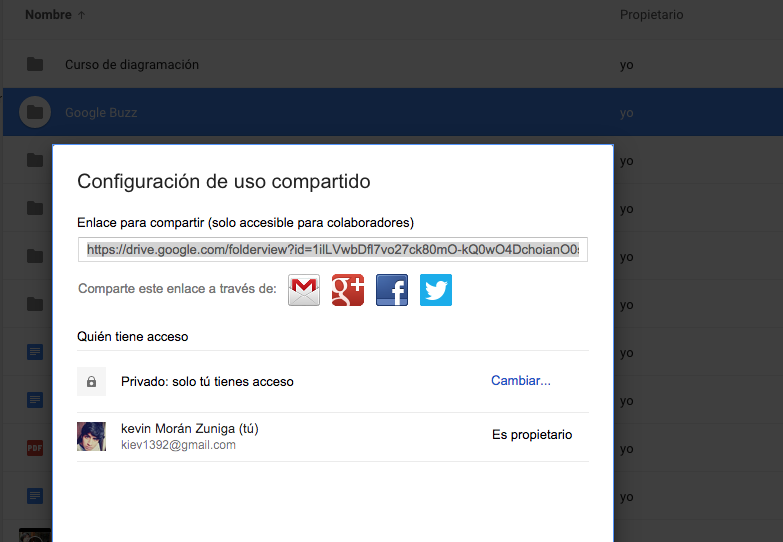
Task: Click kevin Morán Zuniga profile picture
Action: (91, 436)
